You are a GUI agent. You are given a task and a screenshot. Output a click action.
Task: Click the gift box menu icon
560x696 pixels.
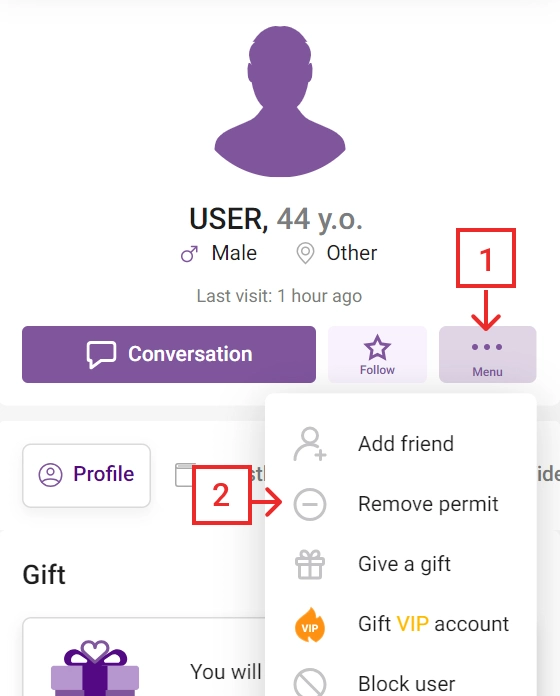point(310,564)
